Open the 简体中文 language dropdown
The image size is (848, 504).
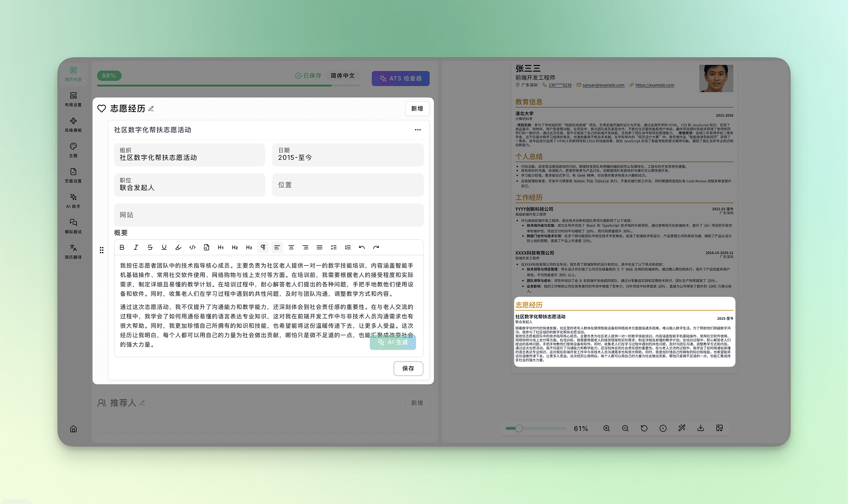(343, 76)
